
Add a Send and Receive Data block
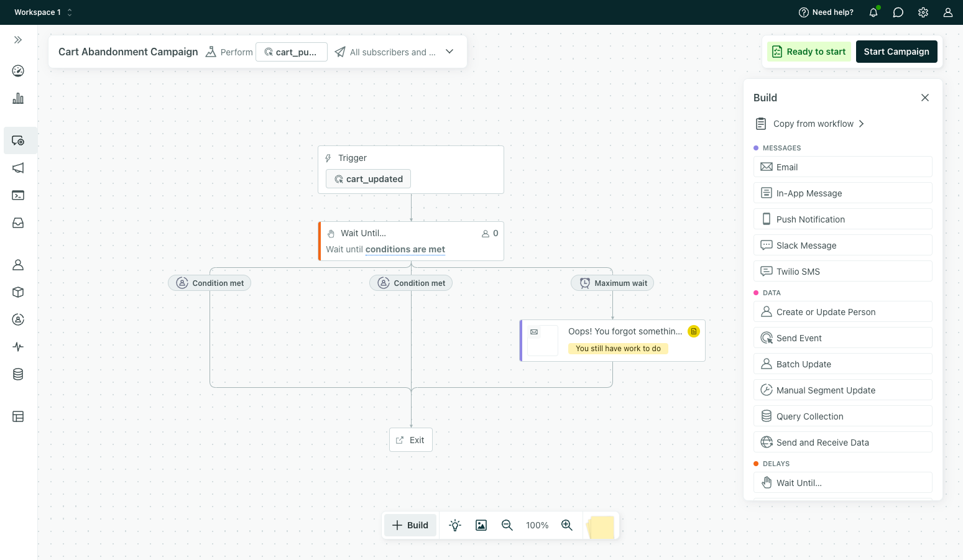click(x=843, y=442)
